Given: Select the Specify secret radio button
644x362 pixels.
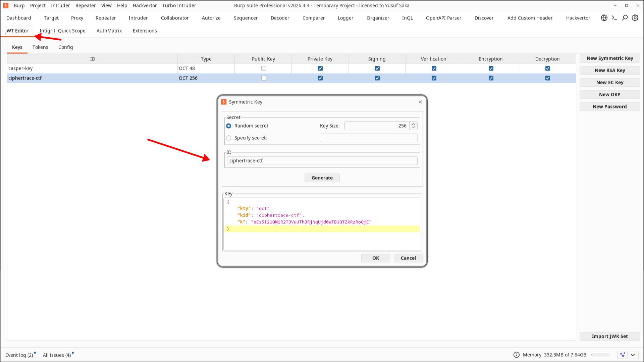Looking at the screenshot, I should 229,138.
